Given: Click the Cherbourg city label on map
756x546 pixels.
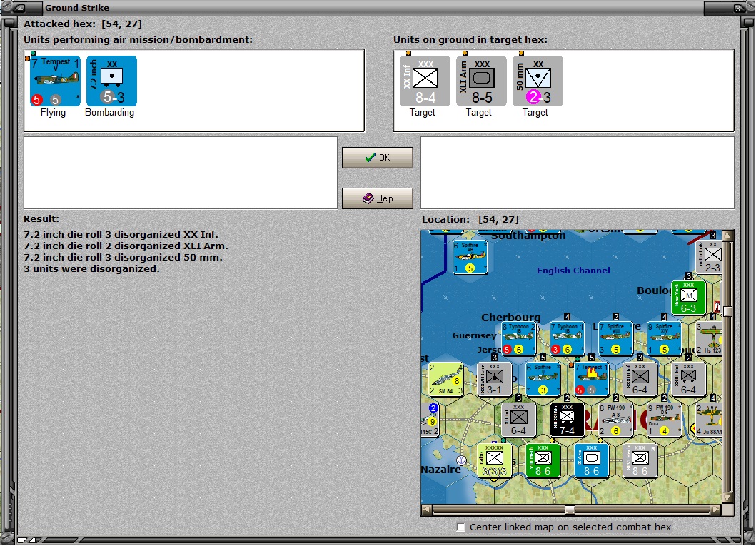Looking at the screenshot, I should pos(510,318).
